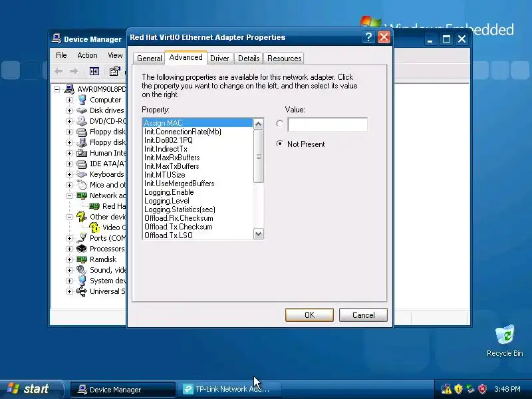Select Offload.Tx.LSO property

pos(198,235)
